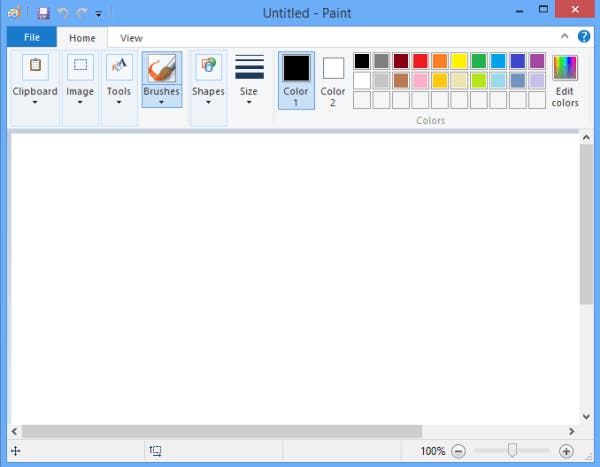600x467 pixels.
Task: Click the Image selection icon
Action: 80,67
